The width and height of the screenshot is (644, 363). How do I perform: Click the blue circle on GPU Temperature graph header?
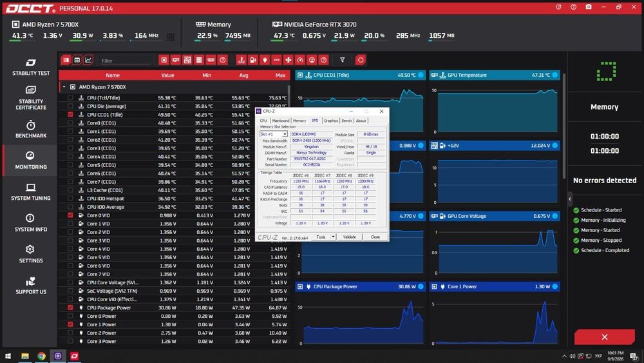pos(555,75)
